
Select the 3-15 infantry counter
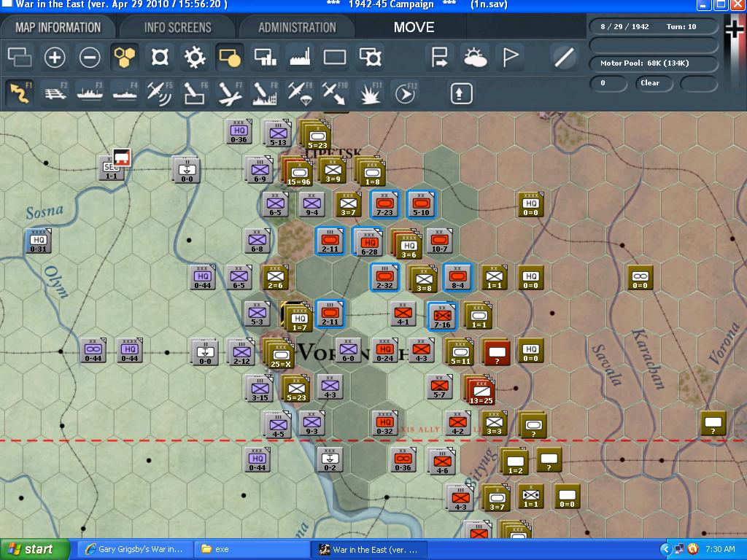pyautogui.click(x=260, y=389)
